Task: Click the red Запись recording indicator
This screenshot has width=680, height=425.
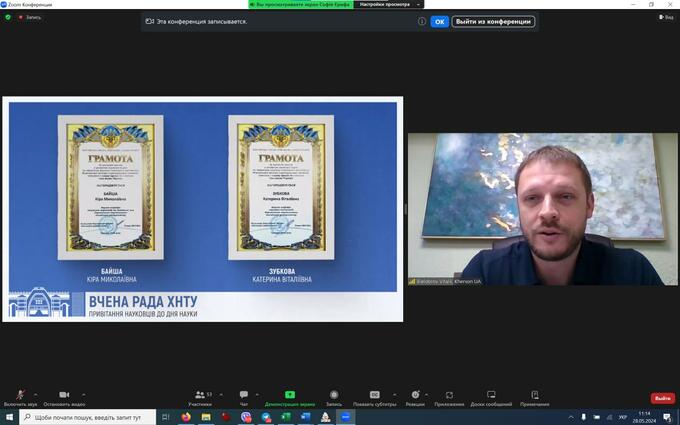Action: click(x=30, y=17)
